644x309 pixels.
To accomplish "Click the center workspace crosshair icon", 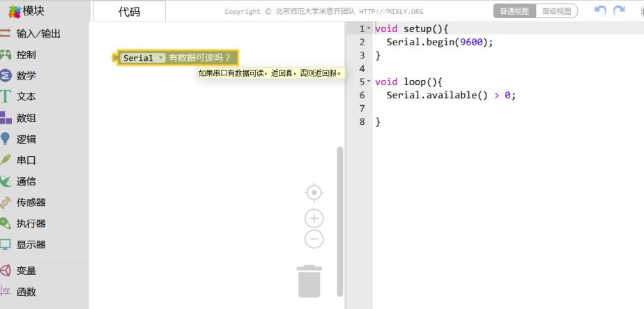I will pos(314,192).
